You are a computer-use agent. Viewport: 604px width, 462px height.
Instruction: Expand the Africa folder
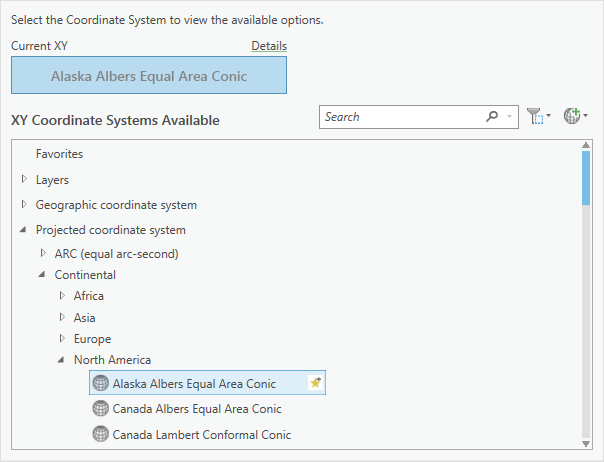(62, 295)
